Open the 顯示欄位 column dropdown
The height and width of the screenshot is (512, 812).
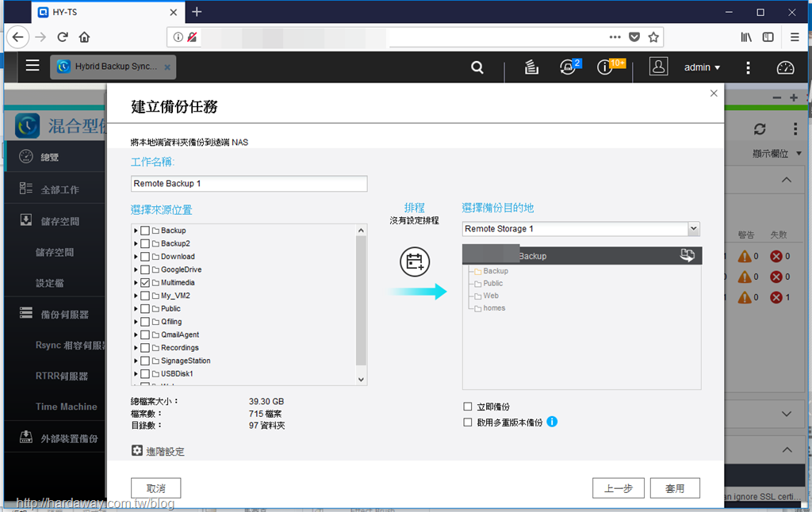click(x=777, y=153)
